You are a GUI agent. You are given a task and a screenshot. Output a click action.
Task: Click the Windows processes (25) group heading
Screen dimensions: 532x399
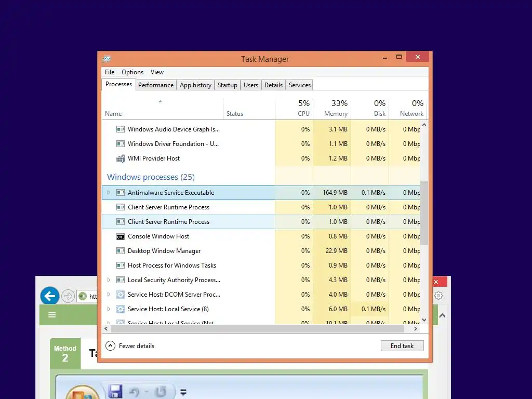tap(151, 177)
